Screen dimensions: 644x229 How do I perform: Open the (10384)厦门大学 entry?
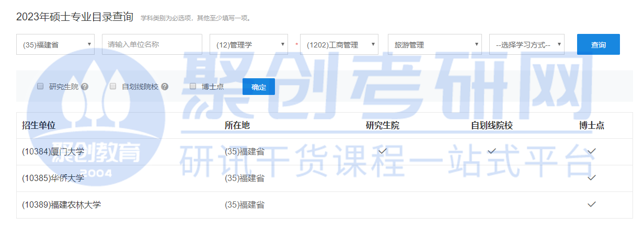(x=53, y=151)
